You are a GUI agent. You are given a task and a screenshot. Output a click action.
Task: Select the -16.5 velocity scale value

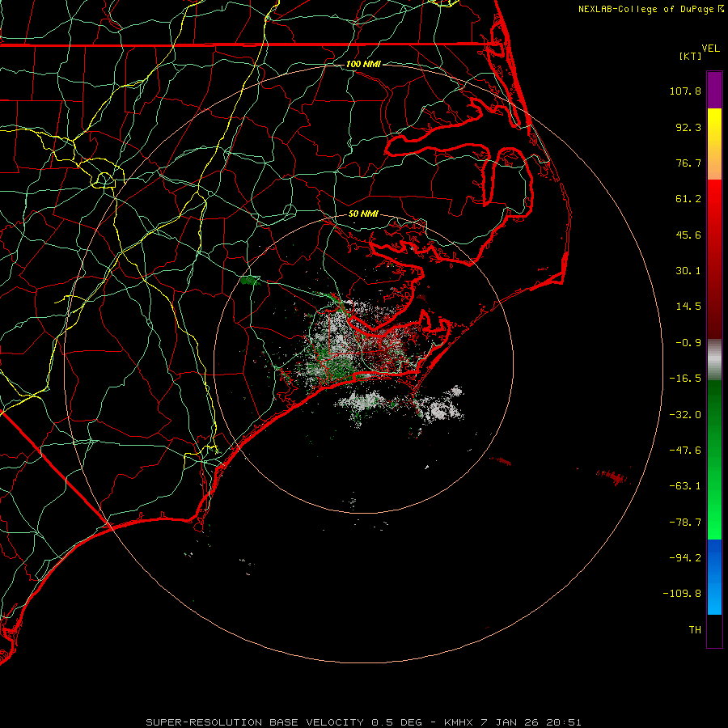685,379
